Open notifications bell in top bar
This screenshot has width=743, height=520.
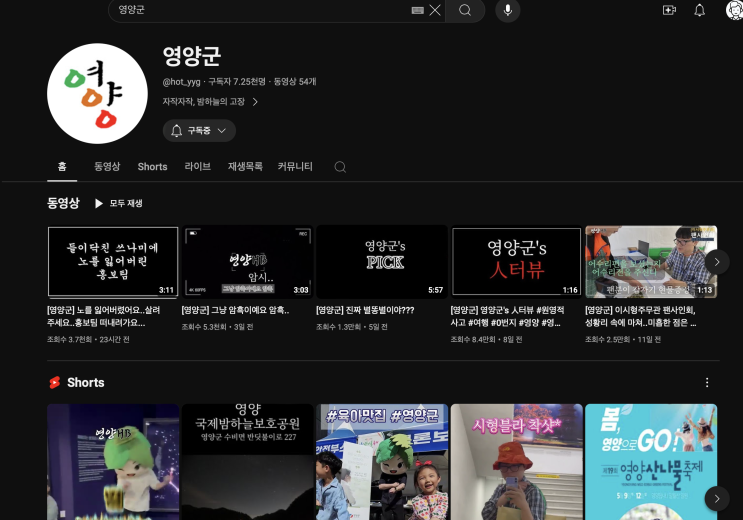click(x=699, y=10)
